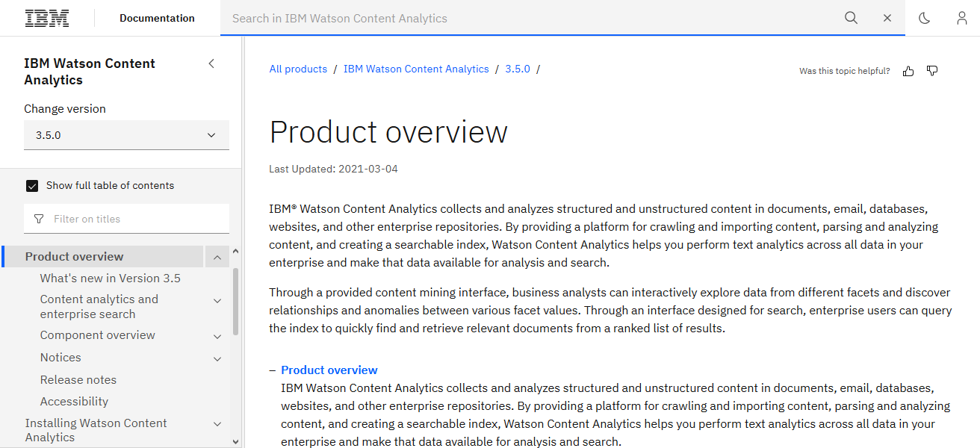
Task: Open the version dropdown showing 3.5.0
Action: [x=126, y=135]
